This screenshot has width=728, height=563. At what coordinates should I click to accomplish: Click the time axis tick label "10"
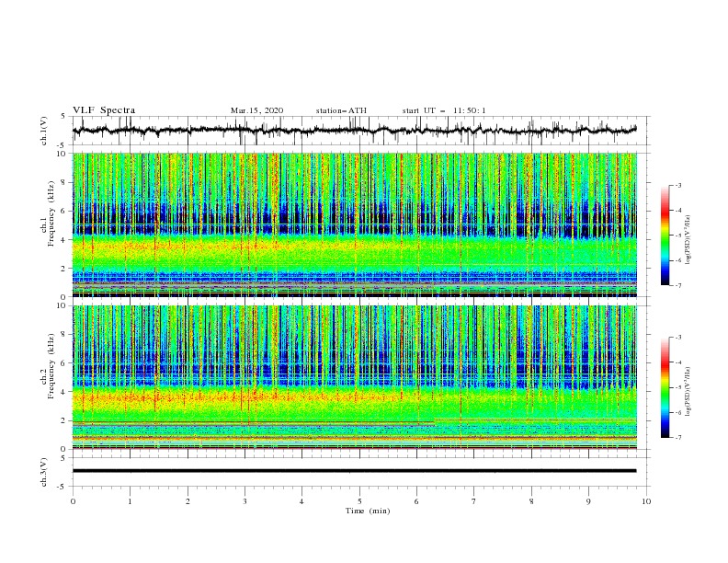click(x=646, y=501)
